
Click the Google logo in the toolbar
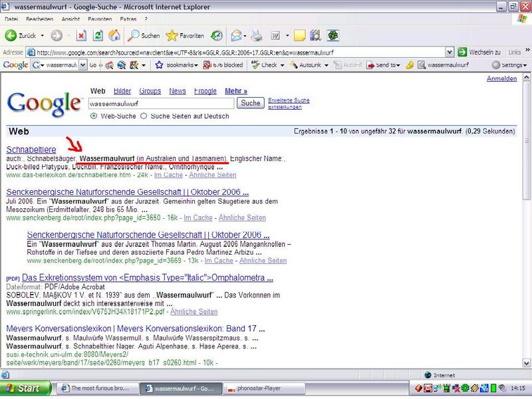pyautogui.click(x=15, y=65)
